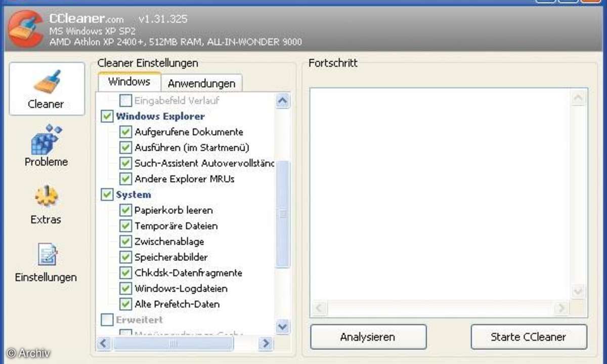Uncheck Speicherabbilder
The image size is (607, 364).
(x=125, y=257)
